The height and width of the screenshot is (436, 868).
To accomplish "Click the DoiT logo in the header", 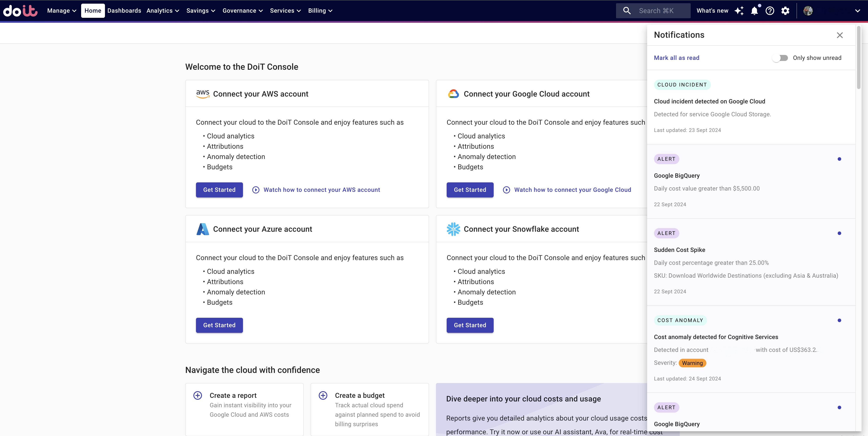I will 20,11.
